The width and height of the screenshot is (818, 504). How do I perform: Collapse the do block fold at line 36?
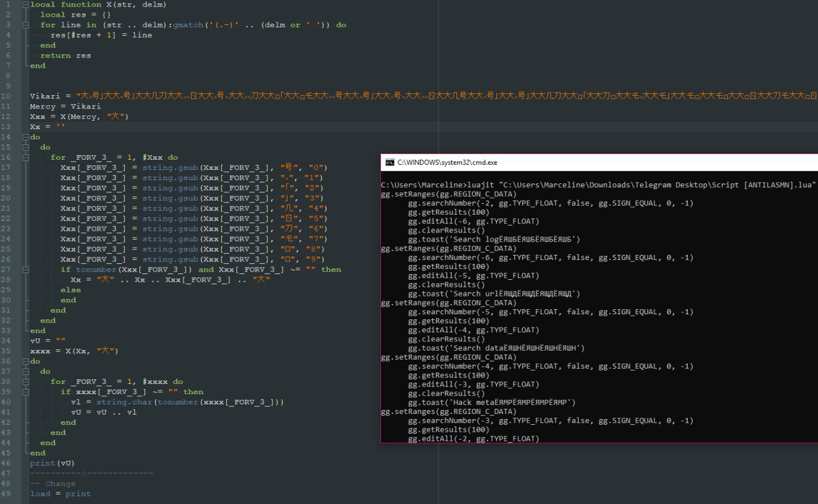tap(26, 362)
